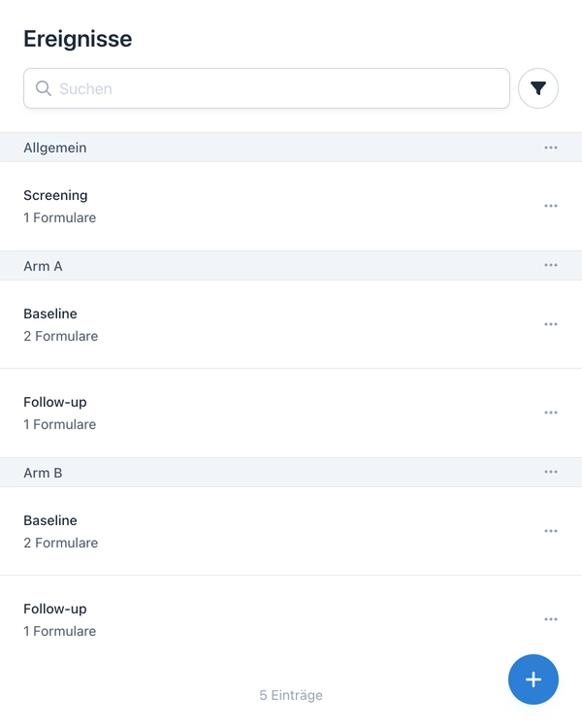Open more options for Arm A group
Image resolution: width=582 pixels, height=728 pixels.
[551, 266]
